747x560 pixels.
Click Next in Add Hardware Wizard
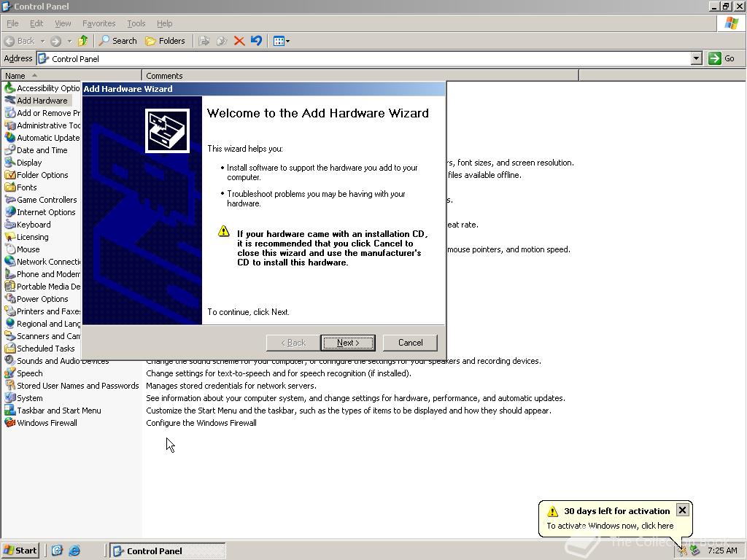click(348, 343)
